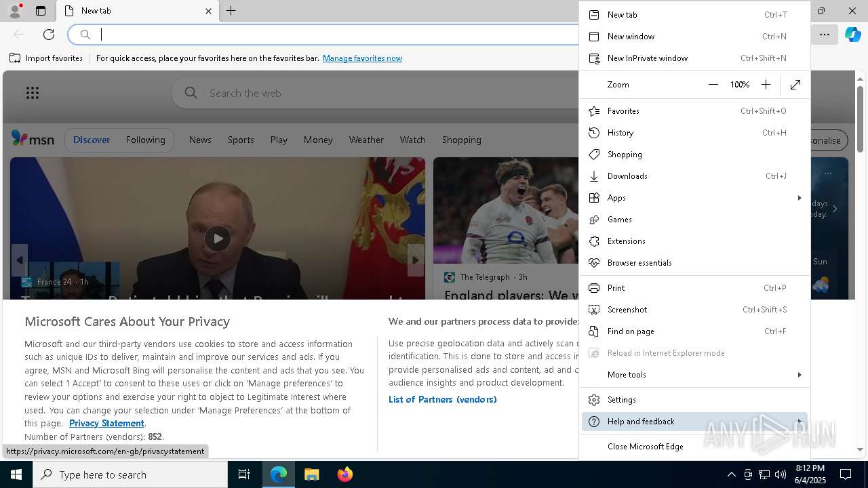Image resolution: width=868 pixels, height=488 pixels.
Task: Click the Settings gear icon
Action: tap(594, 400)
